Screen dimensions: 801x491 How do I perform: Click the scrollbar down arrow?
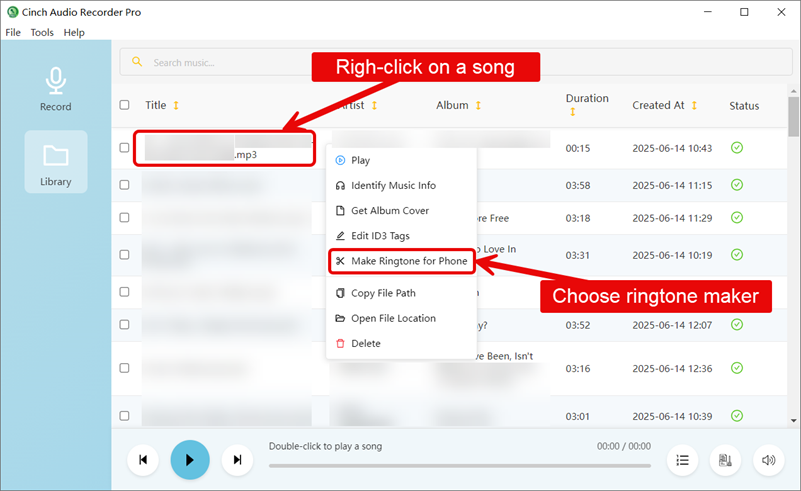(793, 420)
